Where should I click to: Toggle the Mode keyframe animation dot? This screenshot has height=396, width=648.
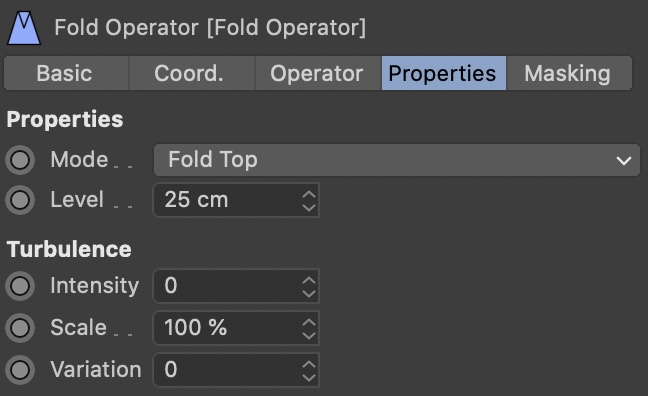(x=20, y=160)
